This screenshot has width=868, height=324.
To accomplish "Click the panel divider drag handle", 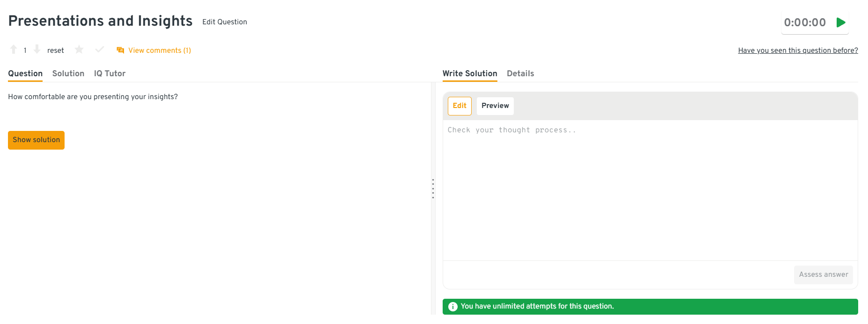I will coord(433,188).
